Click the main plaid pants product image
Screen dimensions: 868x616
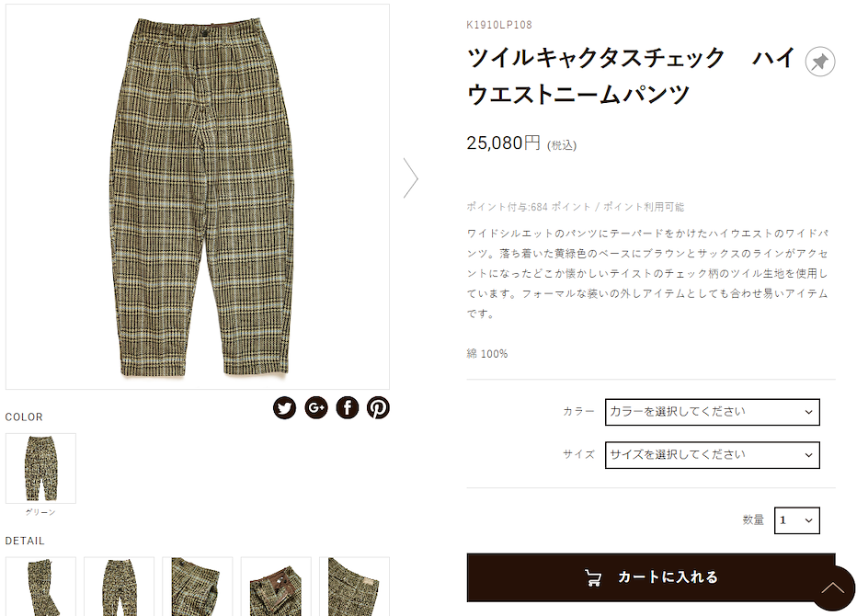tap(198, 197)
